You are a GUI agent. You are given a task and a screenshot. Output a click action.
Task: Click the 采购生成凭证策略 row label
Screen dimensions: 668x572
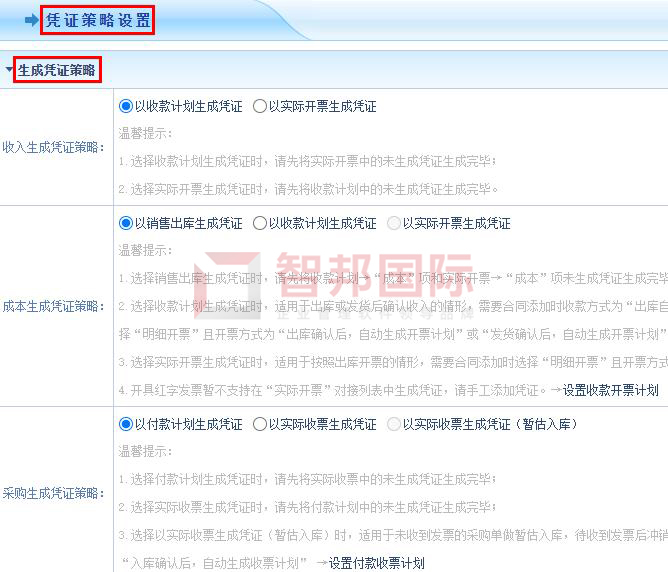(53, 493)
